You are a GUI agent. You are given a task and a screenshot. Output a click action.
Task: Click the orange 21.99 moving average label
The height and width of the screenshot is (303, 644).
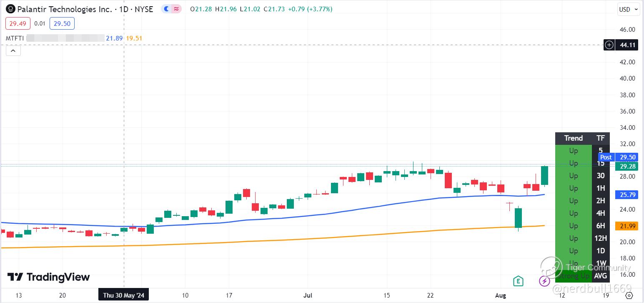click(x=627, y=226)
